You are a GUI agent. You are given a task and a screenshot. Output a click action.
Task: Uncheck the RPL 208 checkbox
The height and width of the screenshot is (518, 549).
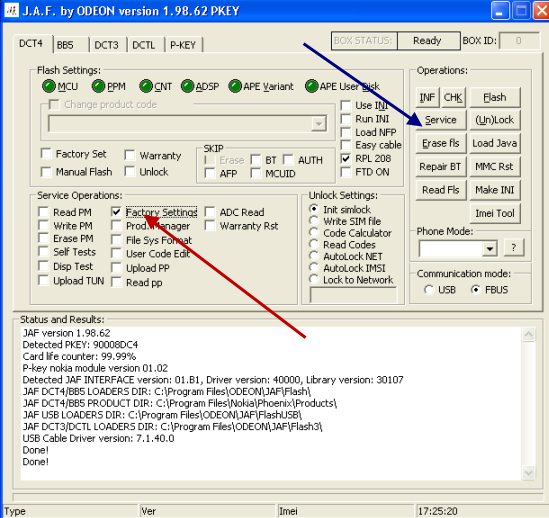click(x=346, y=159)
